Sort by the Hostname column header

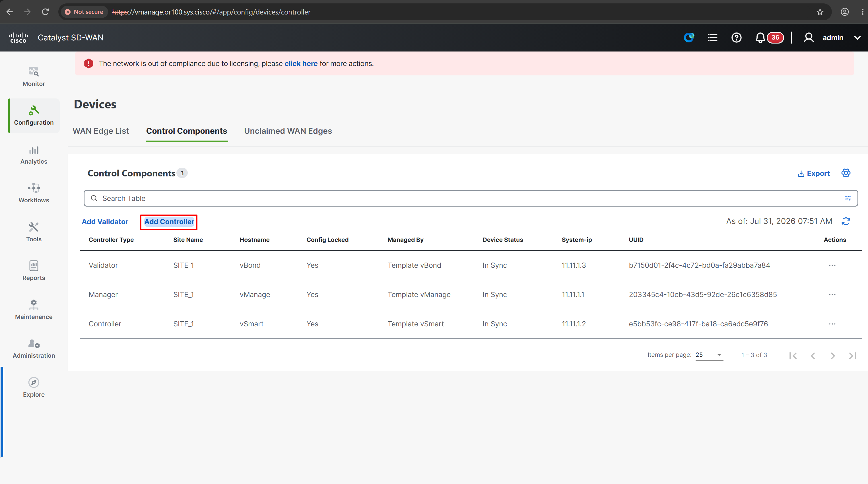coord(254,240)
